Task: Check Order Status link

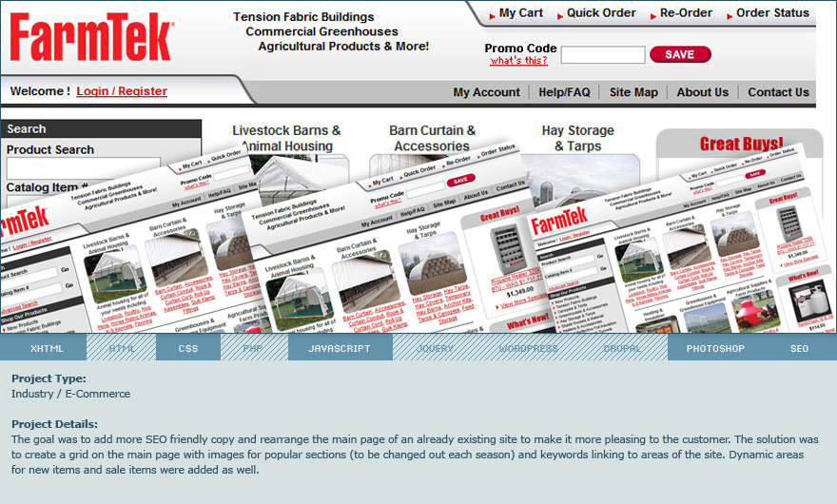Action: pos(772,12)
